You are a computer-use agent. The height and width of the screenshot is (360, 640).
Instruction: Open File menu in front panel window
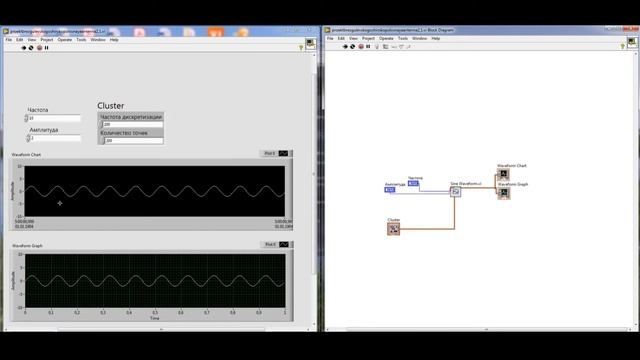[9, 40]
